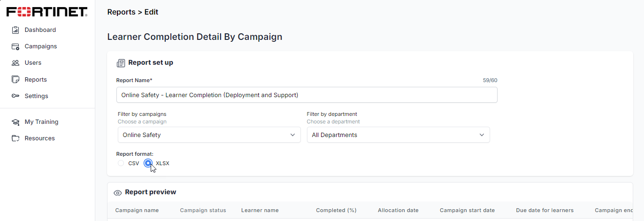Click the Reports sidebar icon
644x221 pixels.
tap(15, 80)
